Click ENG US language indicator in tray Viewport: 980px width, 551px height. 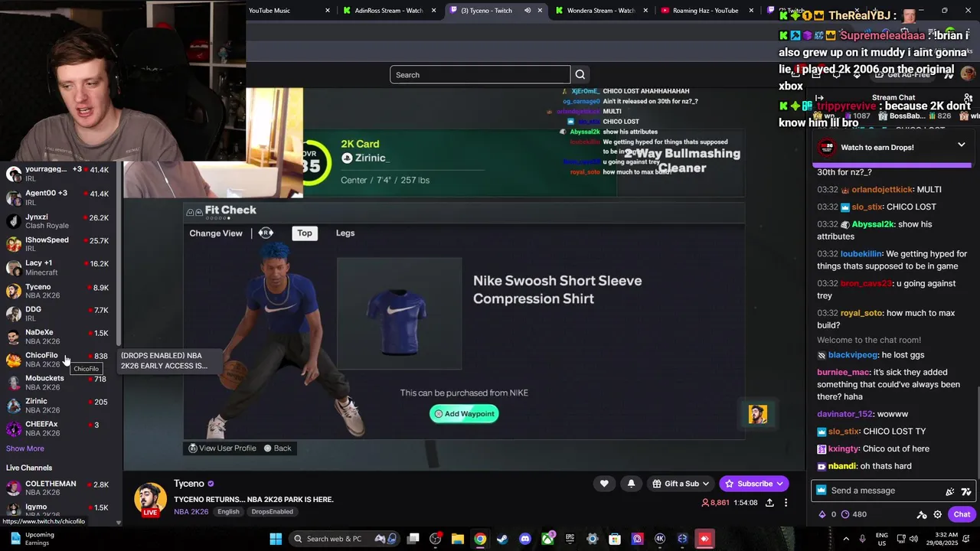[x=881, y=539]
